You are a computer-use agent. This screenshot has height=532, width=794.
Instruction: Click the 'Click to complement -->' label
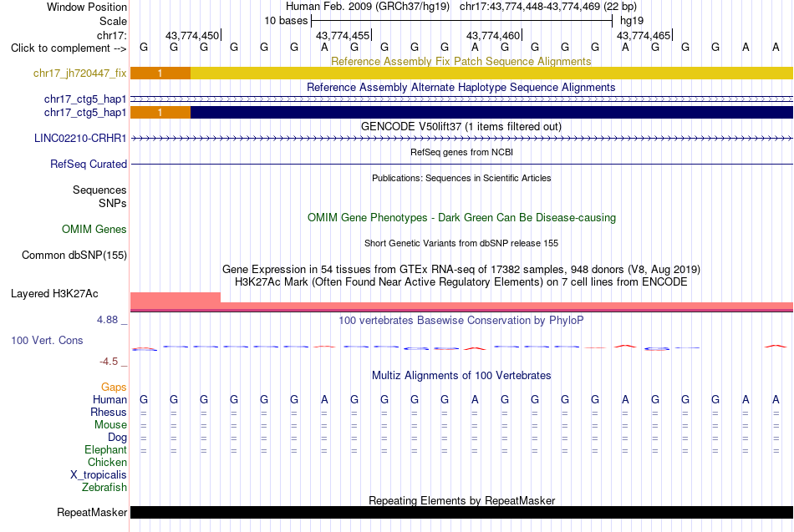69,48
